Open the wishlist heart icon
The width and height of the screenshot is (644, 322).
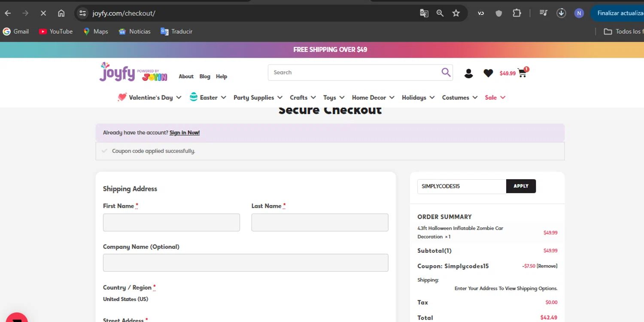click(x=488, y=74)
